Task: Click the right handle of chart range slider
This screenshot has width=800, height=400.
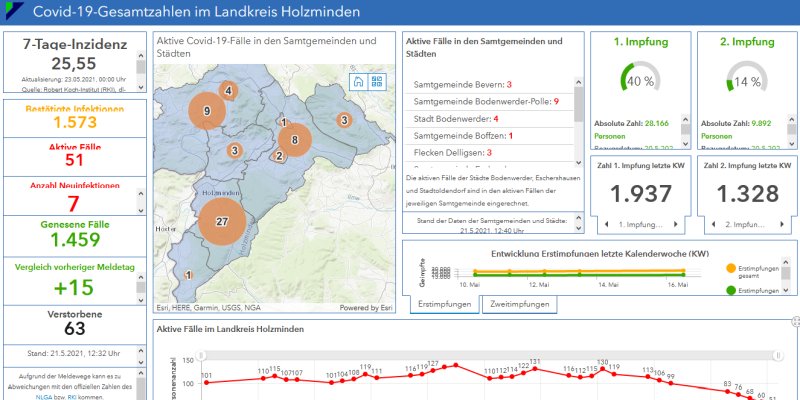Action: point(778,355)
